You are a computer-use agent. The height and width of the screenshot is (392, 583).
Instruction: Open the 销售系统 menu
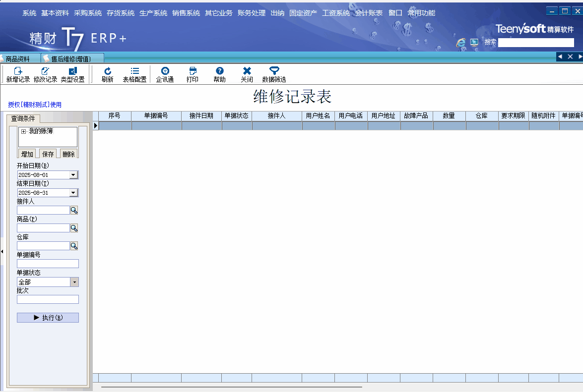pos(186,13)
